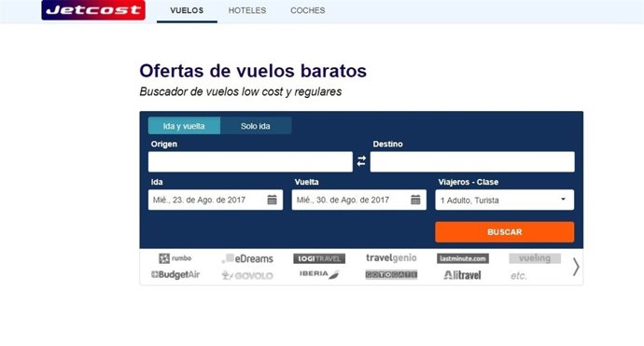Click the travelgenio partner logo
Viewport: 644px width, 346px height.
pos(391,257)
